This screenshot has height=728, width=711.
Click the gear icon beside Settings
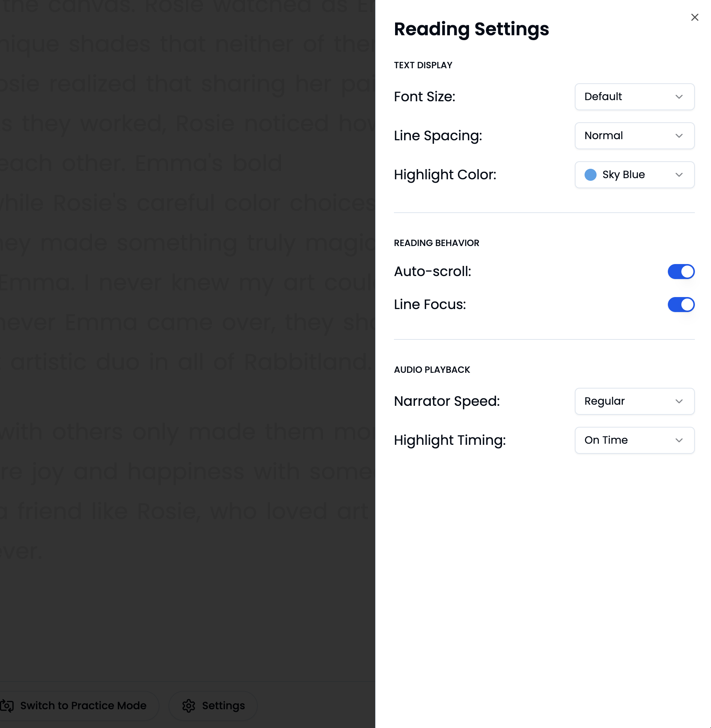[x=189, y=705]
